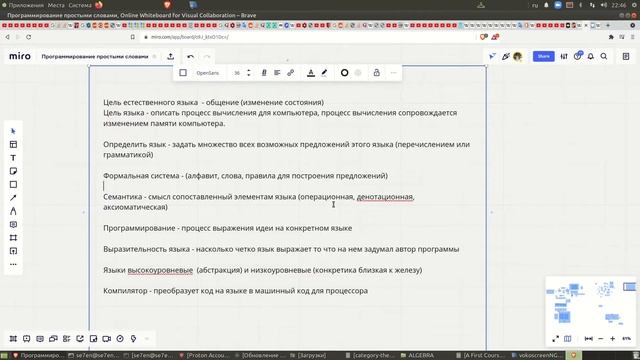The height and width of the screenshot is (360, 640).
Task: Redo the last undone action
Action: [207, 57]
